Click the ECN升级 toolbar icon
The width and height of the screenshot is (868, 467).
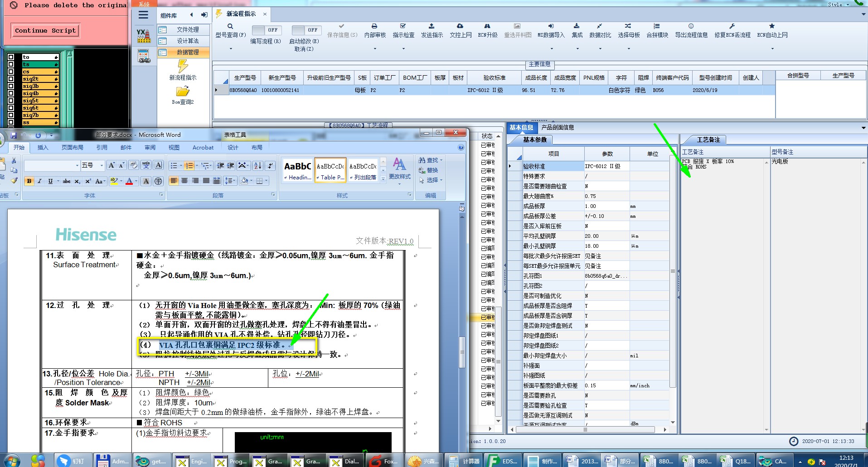point(487,26)
